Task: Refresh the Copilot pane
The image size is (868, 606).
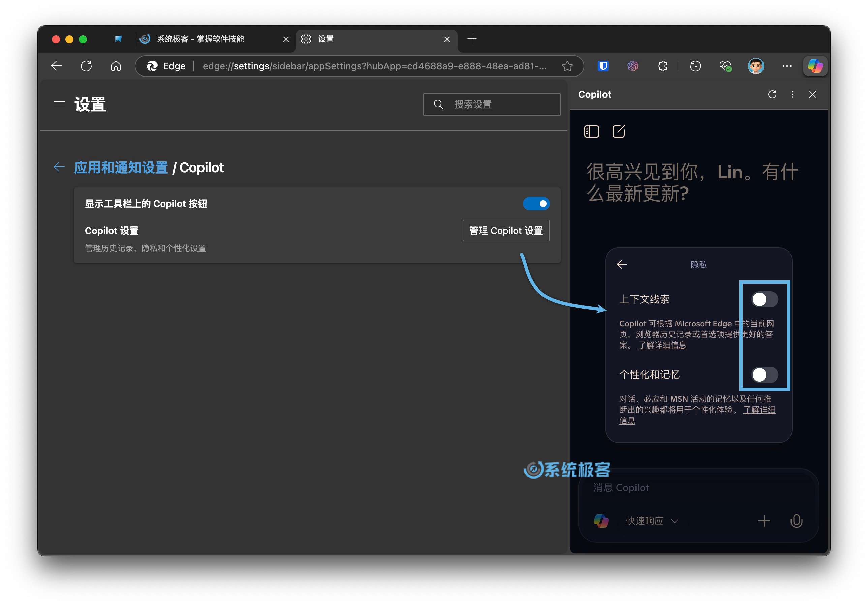Action: [772, 94]
